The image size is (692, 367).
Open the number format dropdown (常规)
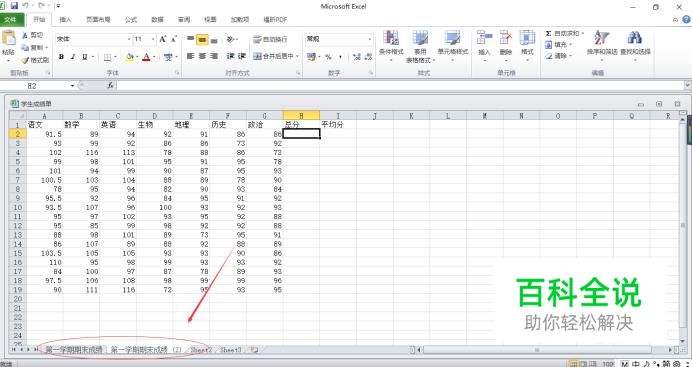370,39
